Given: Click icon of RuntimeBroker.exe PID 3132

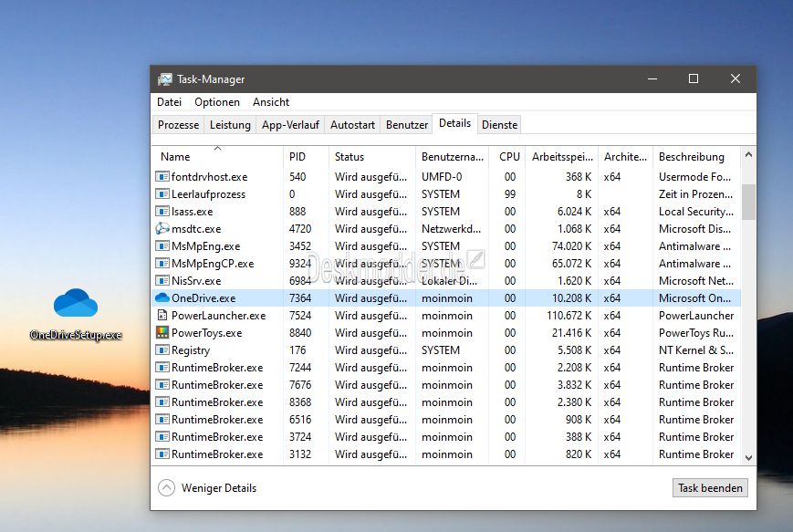Looking at the screenshot, I should (x=162, y=454).
